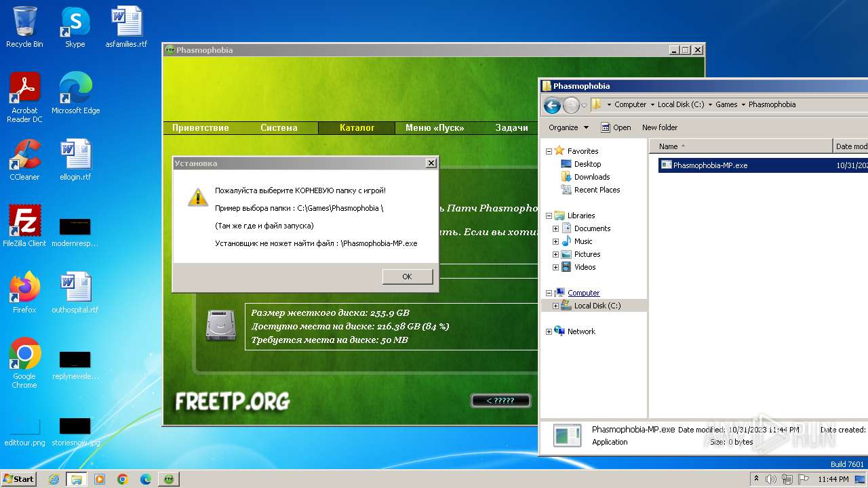This screenshot has width=868, height=488.
Task: Select Computer in navigation pane
Action: (577, 293)
